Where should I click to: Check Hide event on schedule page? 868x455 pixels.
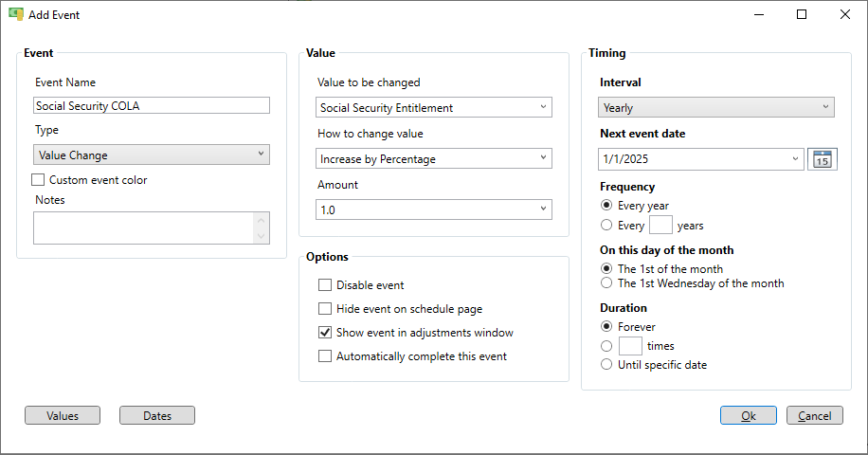tap(325, 309)
